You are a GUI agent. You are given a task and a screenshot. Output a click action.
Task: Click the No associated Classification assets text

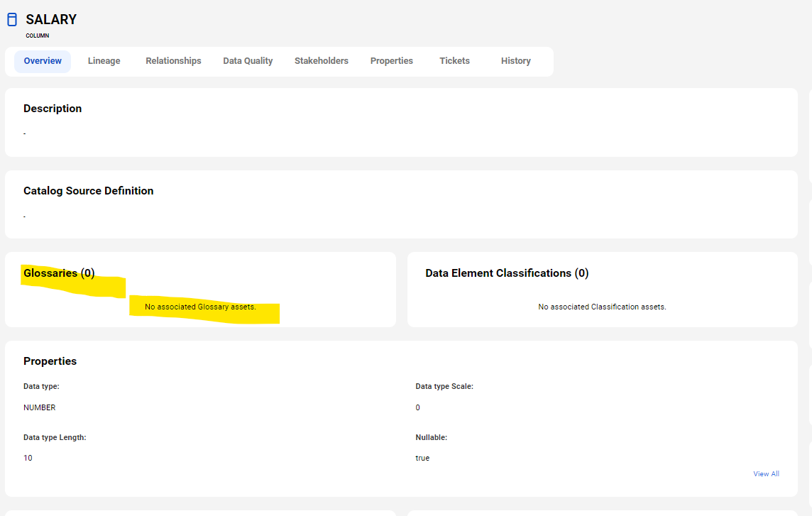pos(603,307)
